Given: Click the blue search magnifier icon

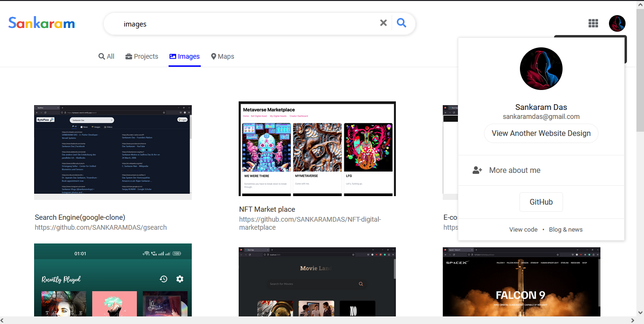Looking at the screenshot, I should (x=401, y=22).
